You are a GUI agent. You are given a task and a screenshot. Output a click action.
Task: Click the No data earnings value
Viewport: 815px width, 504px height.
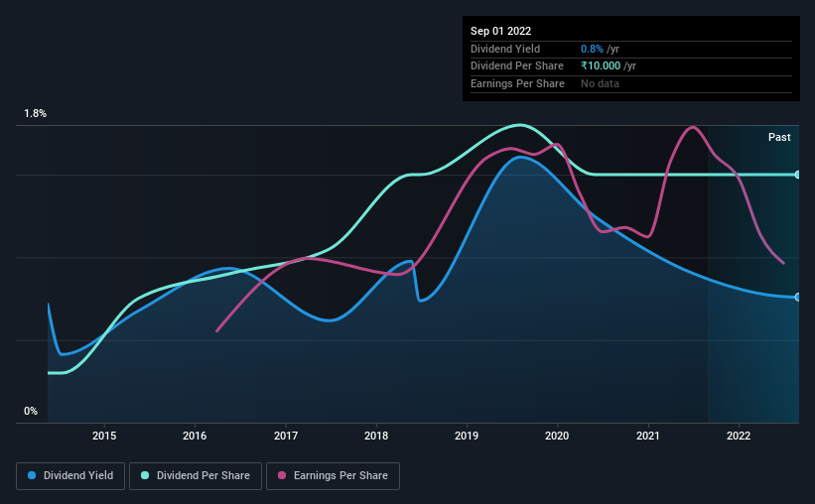(600, 83)
